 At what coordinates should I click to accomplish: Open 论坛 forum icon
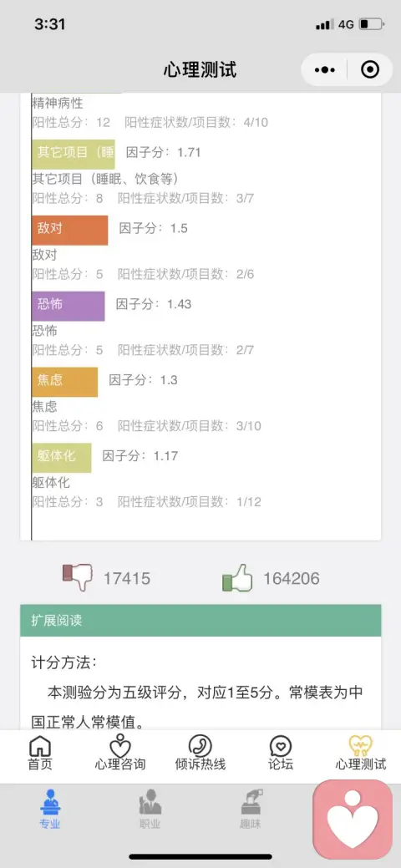tap(281, 754)
